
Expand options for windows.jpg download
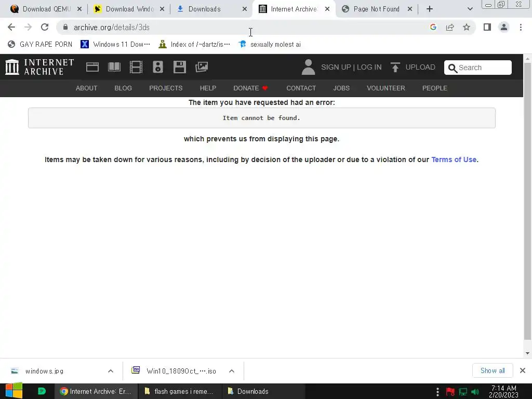pyautogui.click(x=111, y=371)
